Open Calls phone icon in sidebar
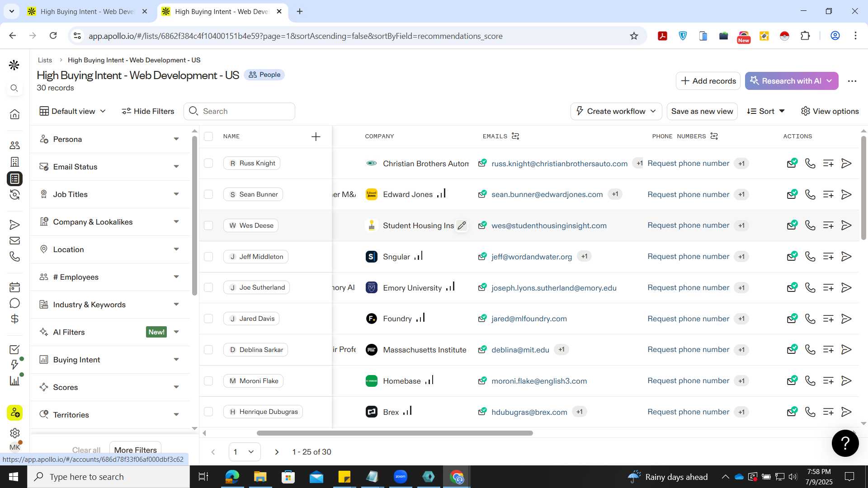 click(14, 257)
